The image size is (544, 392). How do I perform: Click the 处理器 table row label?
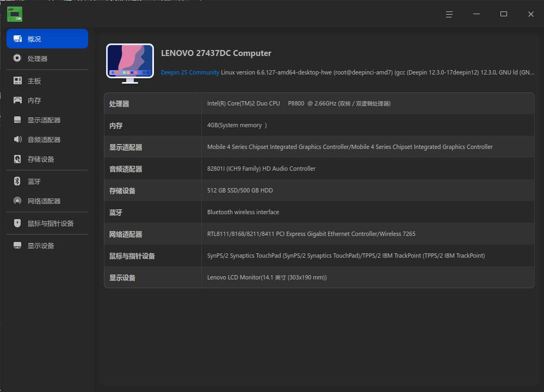(119, 104)
